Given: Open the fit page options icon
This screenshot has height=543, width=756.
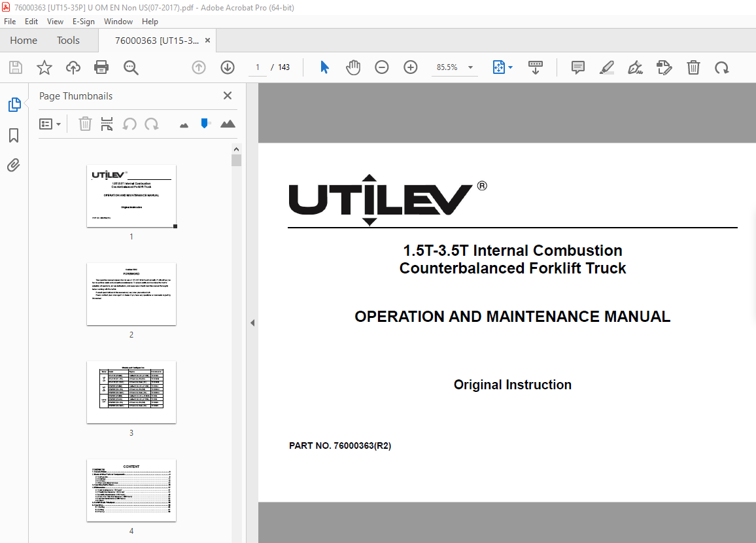Looking at the screenshot, I should [x=502, y=67].
